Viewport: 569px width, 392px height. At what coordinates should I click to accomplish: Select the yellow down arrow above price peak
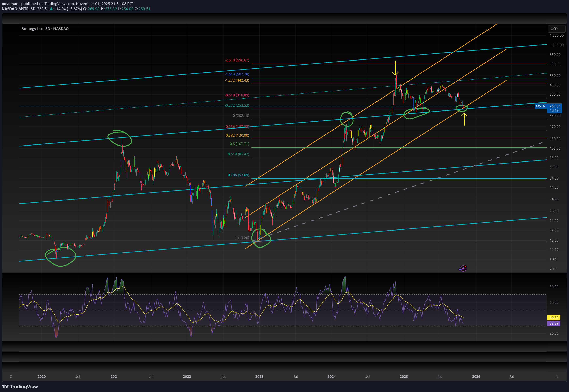(x=395, y=68)
